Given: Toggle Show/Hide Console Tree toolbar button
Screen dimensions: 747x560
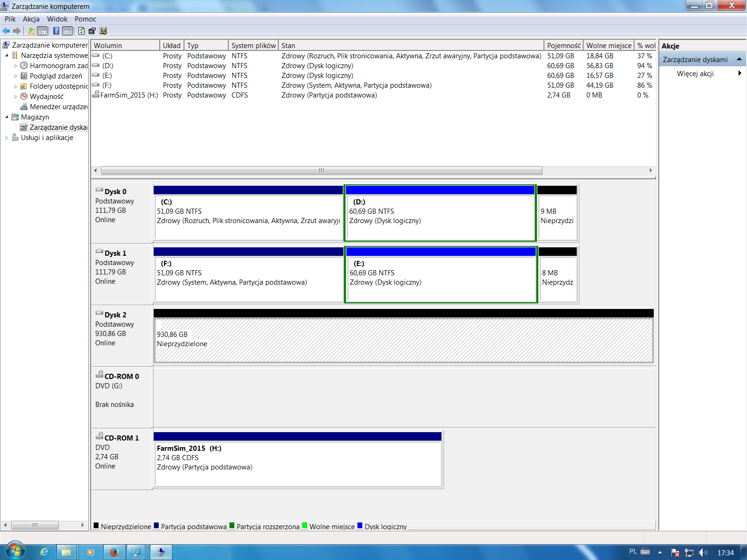Looking at the screenshot, I should (x=42, y=31).
